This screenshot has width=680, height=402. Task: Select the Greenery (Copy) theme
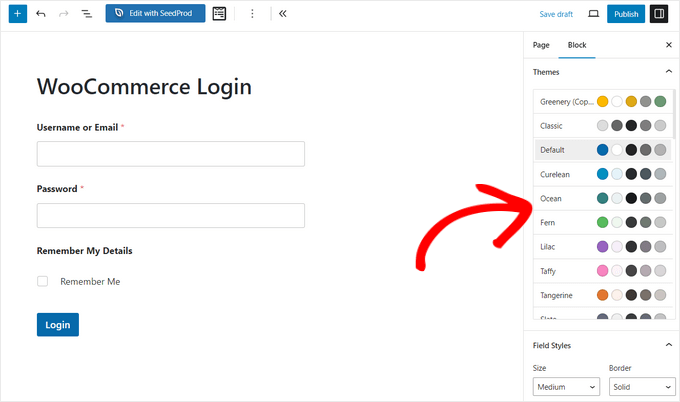pyautogui.click(x=603, y=101)
